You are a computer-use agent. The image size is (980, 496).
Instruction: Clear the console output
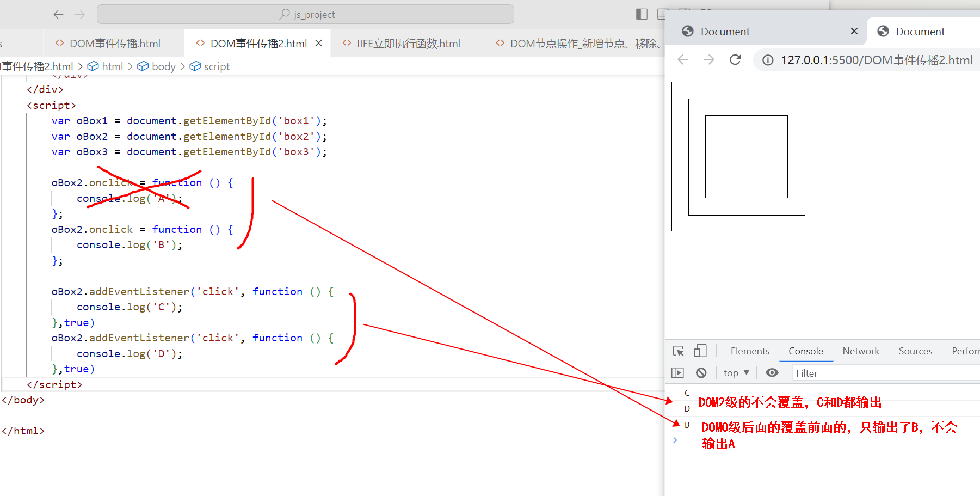(x=701, y=373)
